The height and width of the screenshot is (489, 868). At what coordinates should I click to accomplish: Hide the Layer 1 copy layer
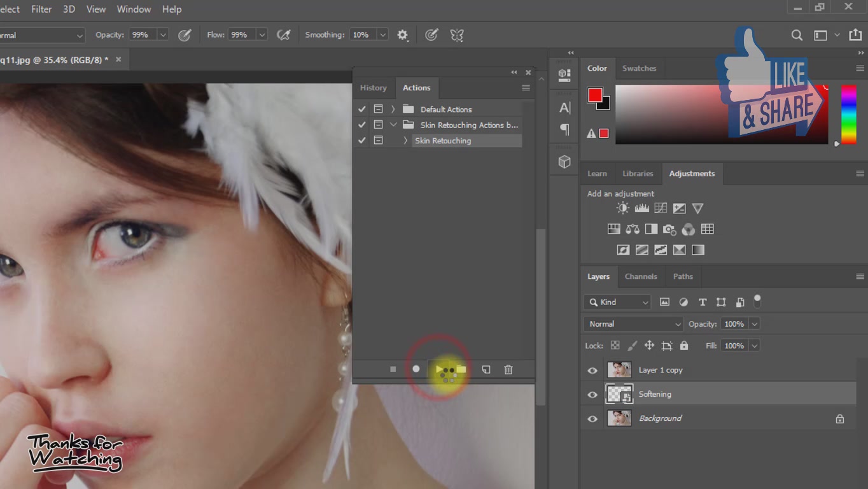592,371
